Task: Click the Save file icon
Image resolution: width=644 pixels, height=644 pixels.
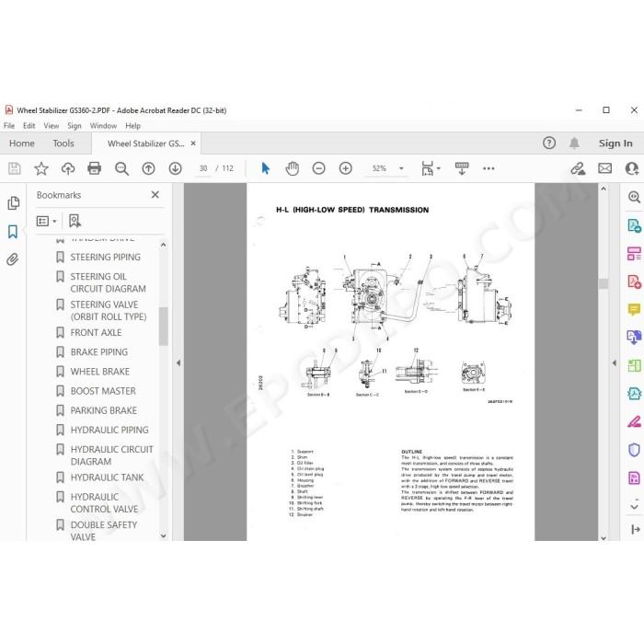Action: point(15,168)
